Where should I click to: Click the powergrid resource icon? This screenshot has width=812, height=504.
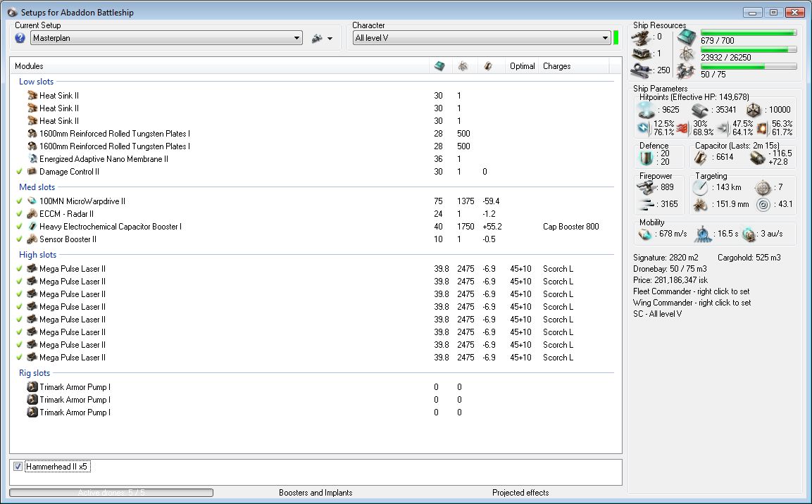(x=687, y=53)
